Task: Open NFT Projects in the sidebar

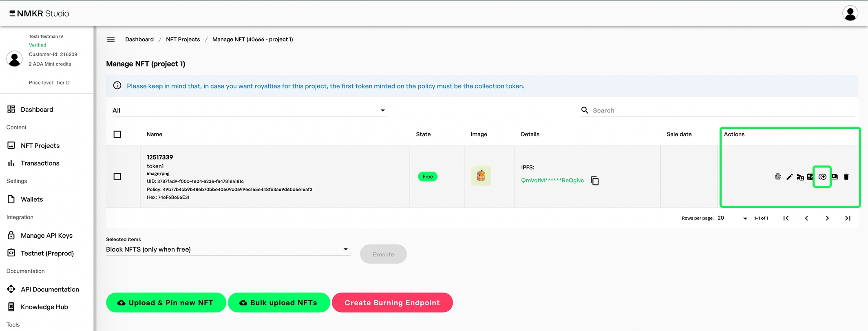Action: [x=40, y=146]
